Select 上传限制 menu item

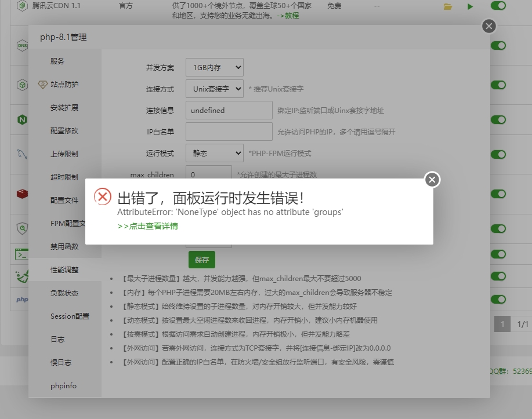(x=65, y=154)
